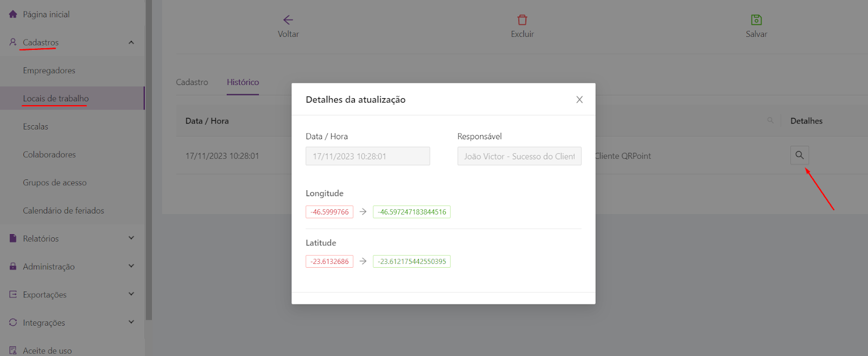Switch to the Cadastro tab
868x356 pixels.
click(192, 82)
